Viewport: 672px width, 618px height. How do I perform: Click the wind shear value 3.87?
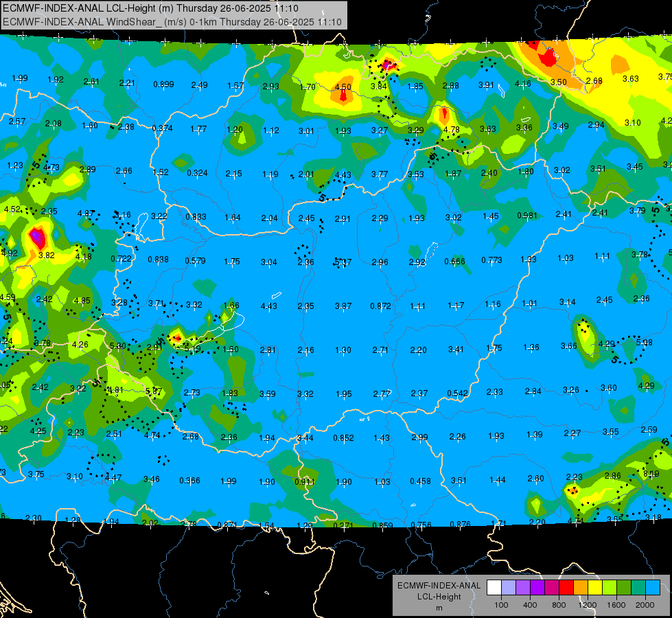(x=343, y=306)
